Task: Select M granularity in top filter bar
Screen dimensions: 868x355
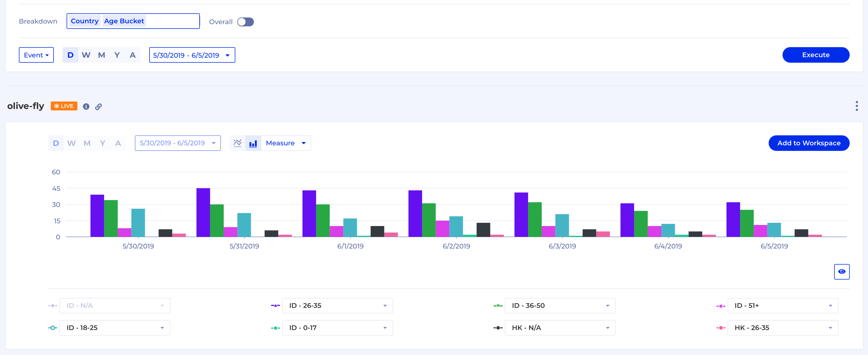Action: click(102, 55)
